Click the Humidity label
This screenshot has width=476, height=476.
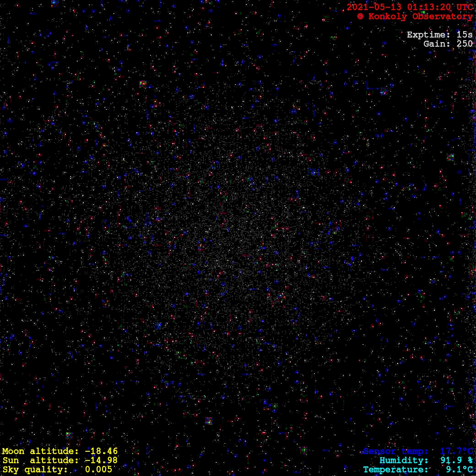(x=404, y=460)
